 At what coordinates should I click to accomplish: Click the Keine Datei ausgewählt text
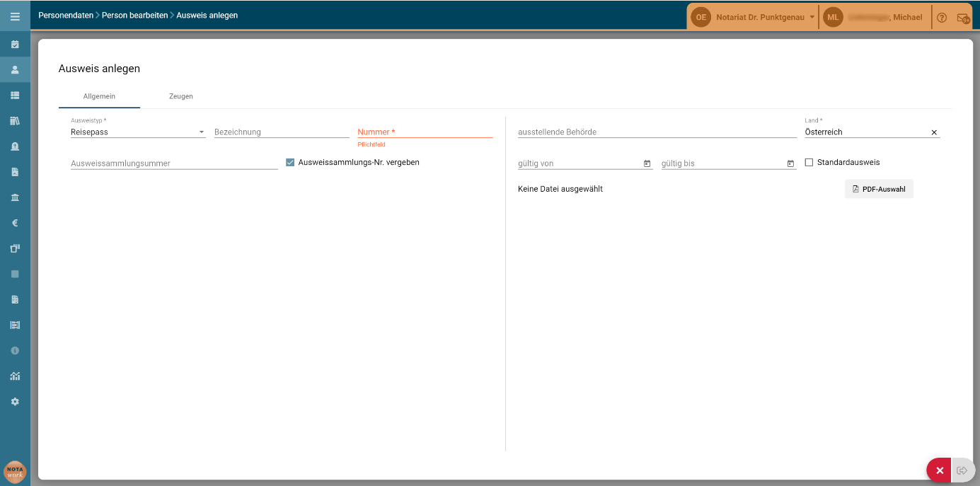[560, 189]
